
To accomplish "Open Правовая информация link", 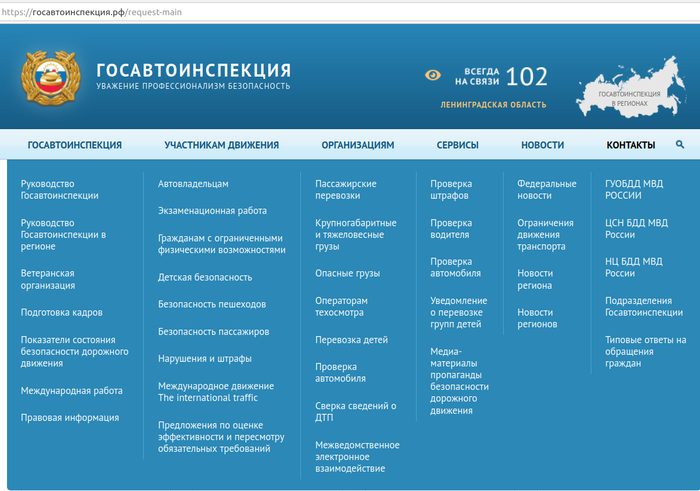I will [70, 418].
